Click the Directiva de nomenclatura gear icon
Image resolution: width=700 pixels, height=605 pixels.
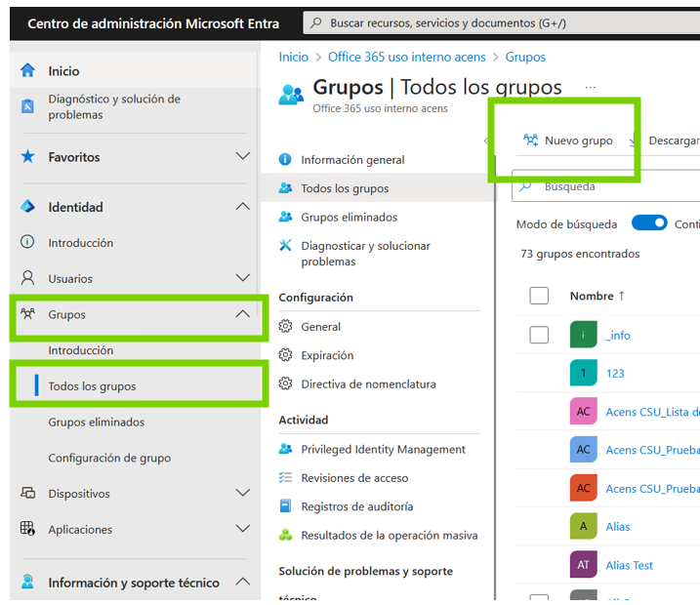tap(285, 383)
